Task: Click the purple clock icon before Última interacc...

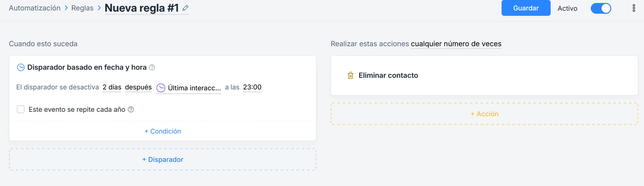Action: pos(161,88)
